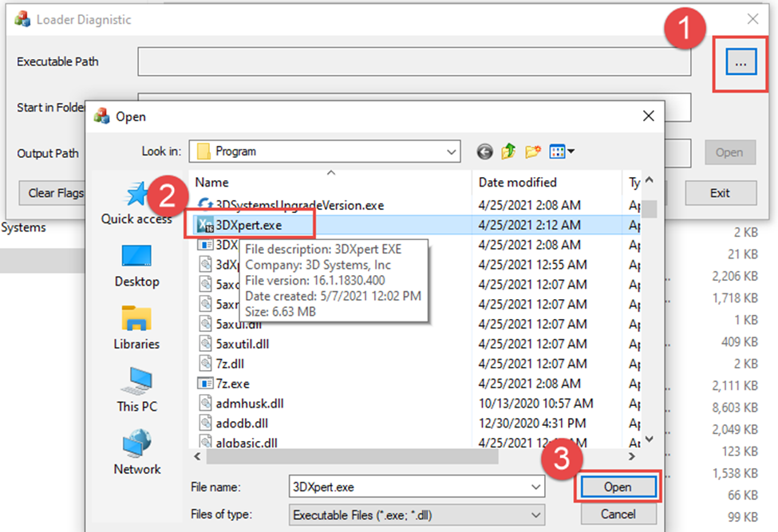Click Open button in Loader Diagnostic window

click(730, 152)
